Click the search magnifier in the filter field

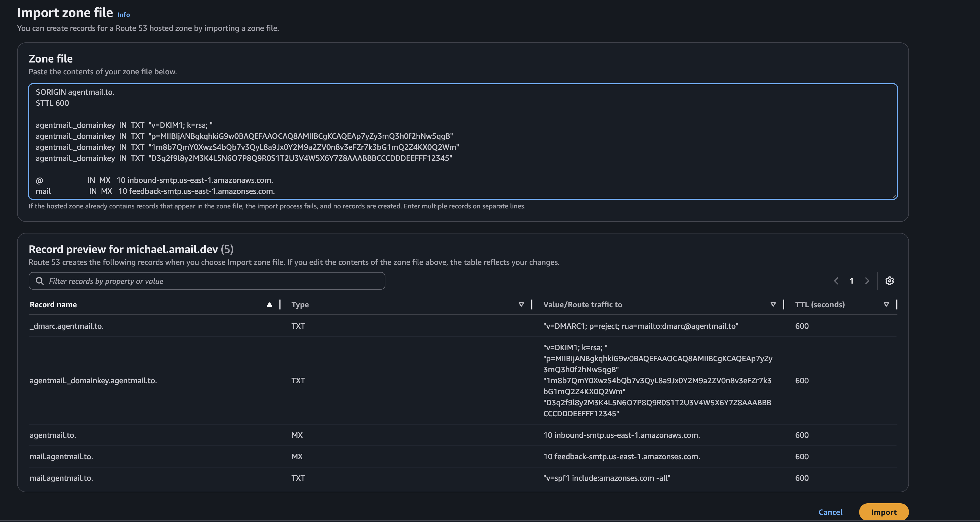[x=40, y=281]
